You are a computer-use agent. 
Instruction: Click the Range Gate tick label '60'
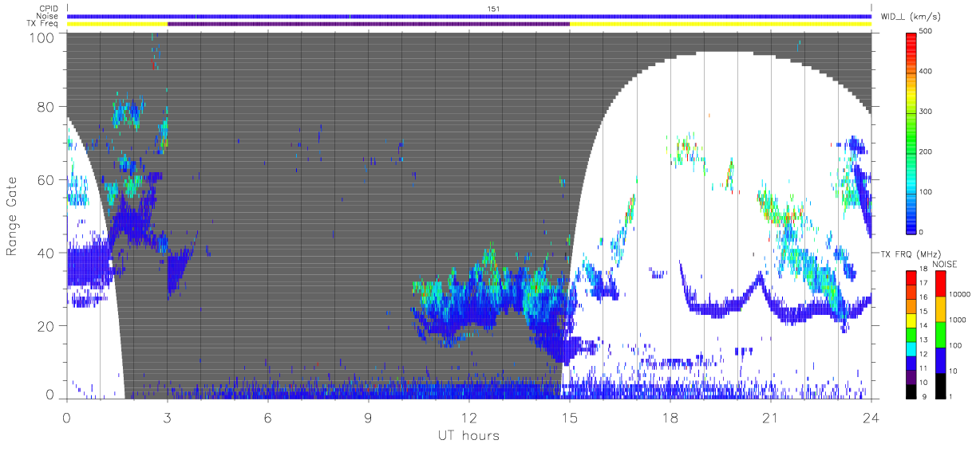pos(45,179)
